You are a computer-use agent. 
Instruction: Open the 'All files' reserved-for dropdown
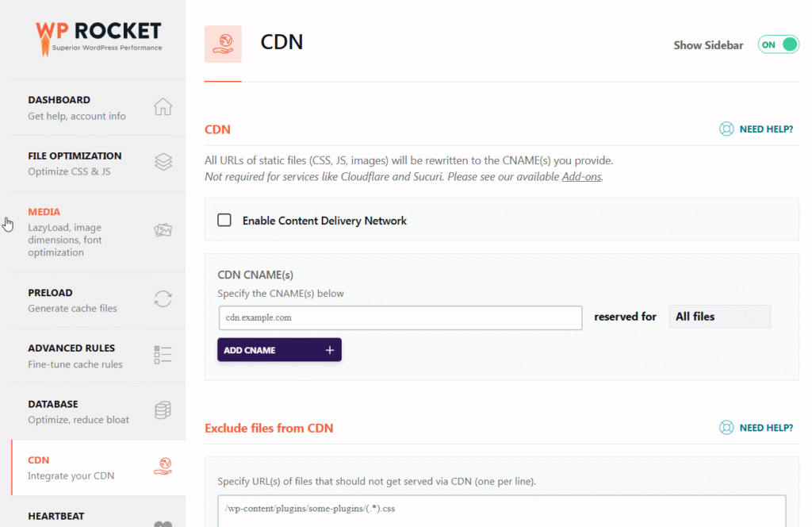719,317
